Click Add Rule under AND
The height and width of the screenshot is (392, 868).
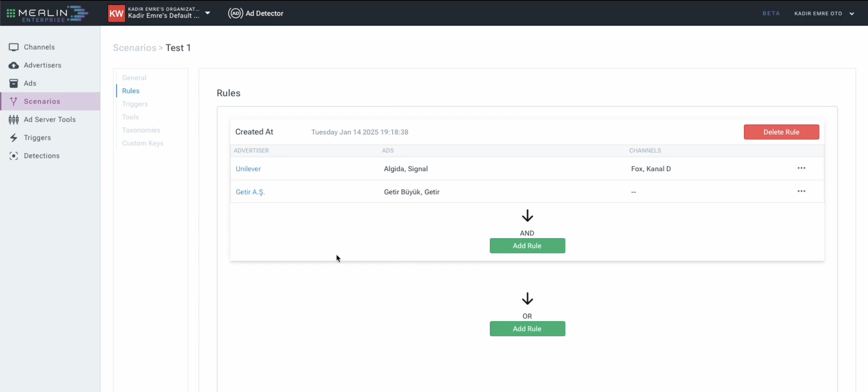point(527,246)
